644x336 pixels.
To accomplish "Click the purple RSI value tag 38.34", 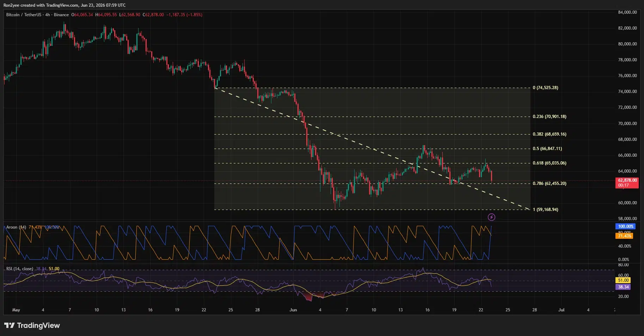I will [x=623, y=287].
